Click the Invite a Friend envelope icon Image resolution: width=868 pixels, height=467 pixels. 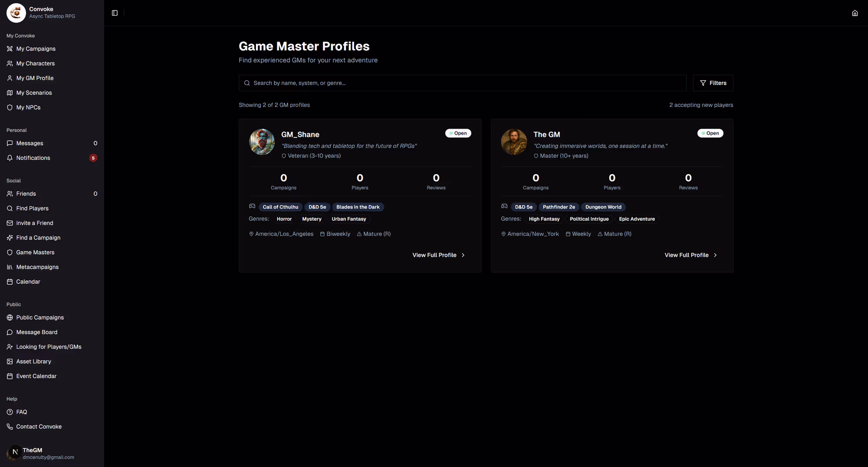click(10, 223)
